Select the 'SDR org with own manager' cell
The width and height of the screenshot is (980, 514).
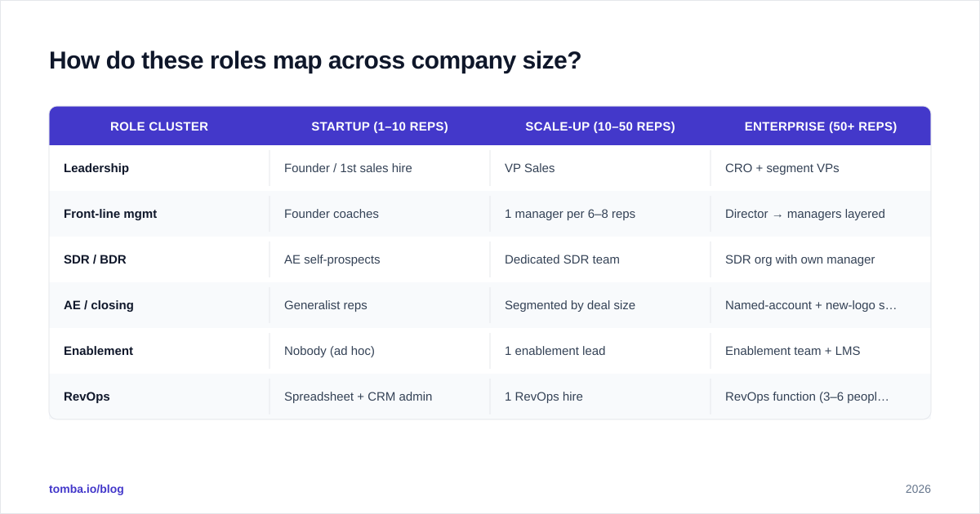(821, 259)
